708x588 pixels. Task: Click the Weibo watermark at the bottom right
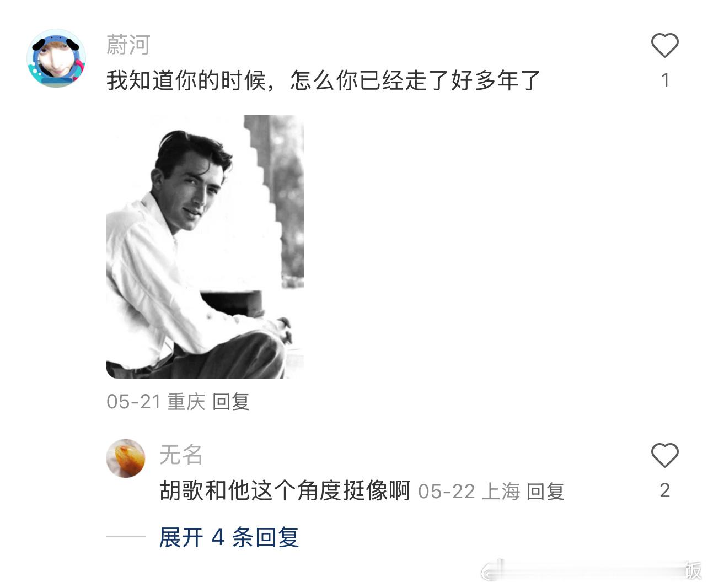(593, 570)
